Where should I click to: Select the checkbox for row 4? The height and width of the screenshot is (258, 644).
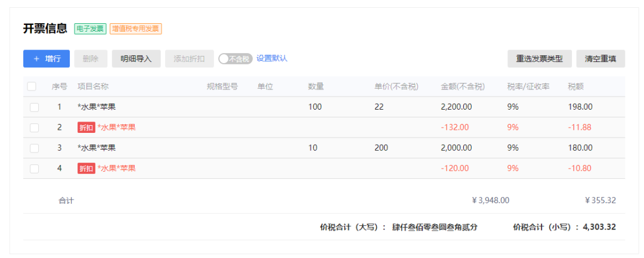34,169
